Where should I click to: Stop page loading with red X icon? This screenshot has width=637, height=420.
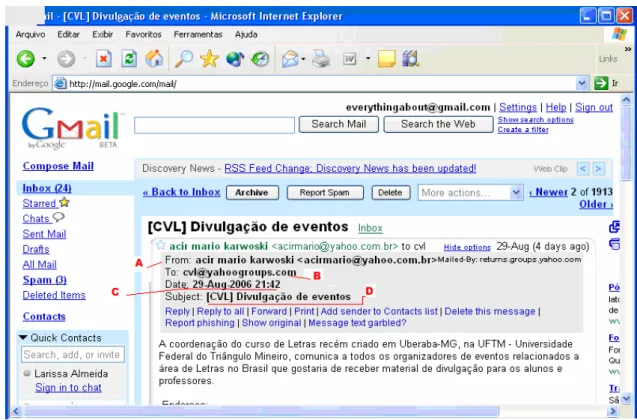[104, 59]
